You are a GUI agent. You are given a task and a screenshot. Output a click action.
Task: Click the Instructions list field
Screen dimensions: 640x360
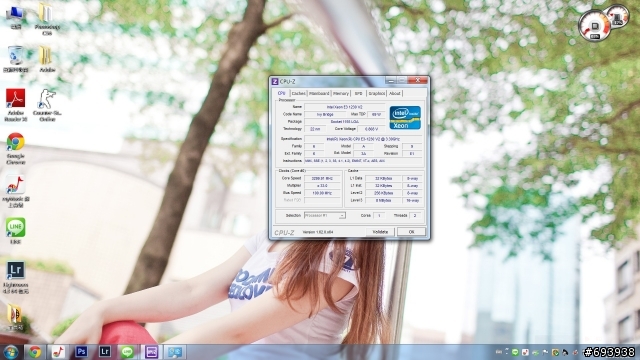pos(363,161)
